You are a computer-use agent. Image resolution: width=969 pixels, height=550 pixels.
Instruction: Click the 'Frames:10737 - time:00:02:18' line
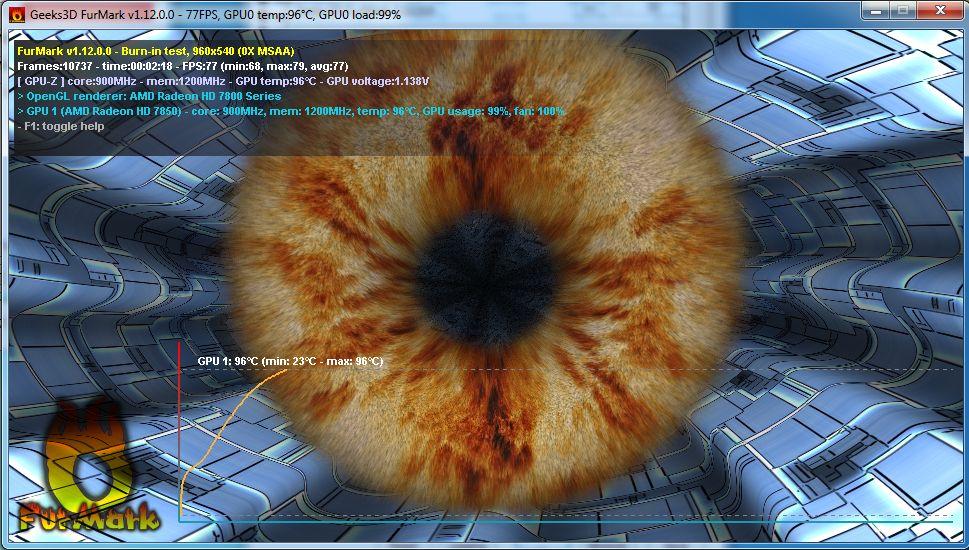pos(183,66)
